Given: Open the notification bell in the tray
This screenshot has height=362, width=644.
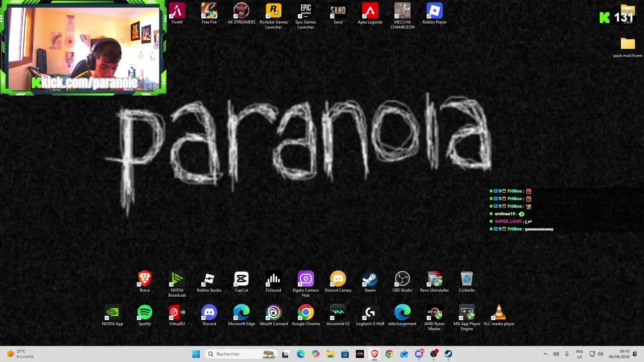Looking at the screenshot, I should coord(635,354).
